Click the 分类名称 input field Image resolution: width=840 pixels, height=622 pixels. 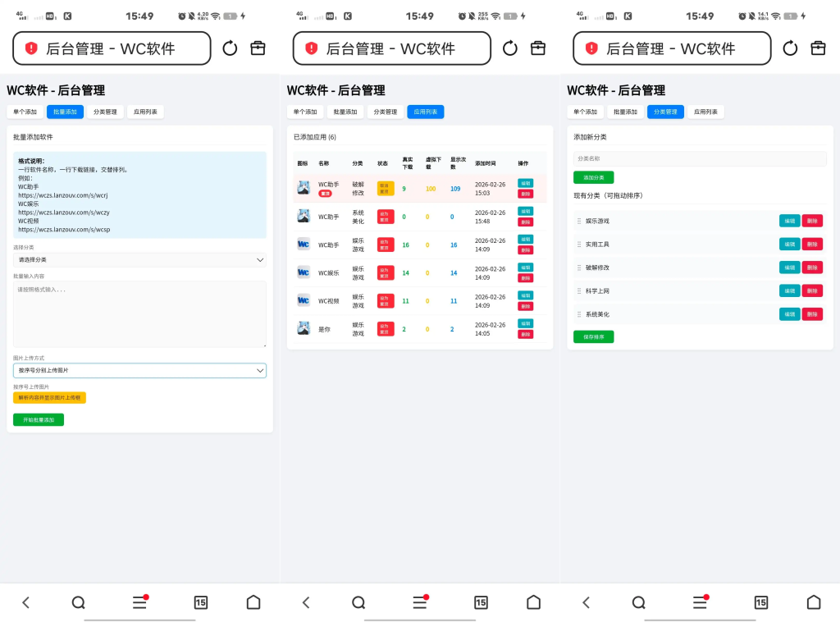coord(700,158)
